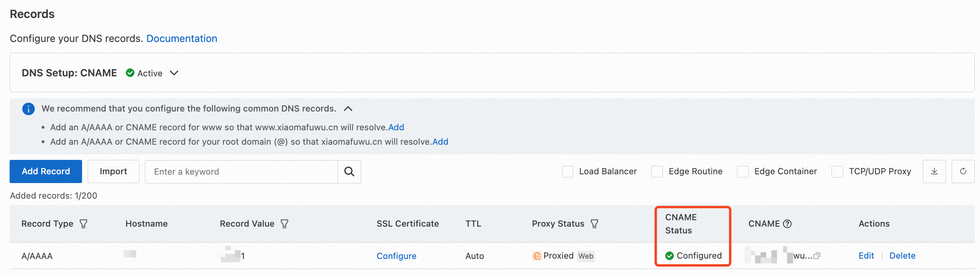Check the Edge Routine checkbox

657,172
